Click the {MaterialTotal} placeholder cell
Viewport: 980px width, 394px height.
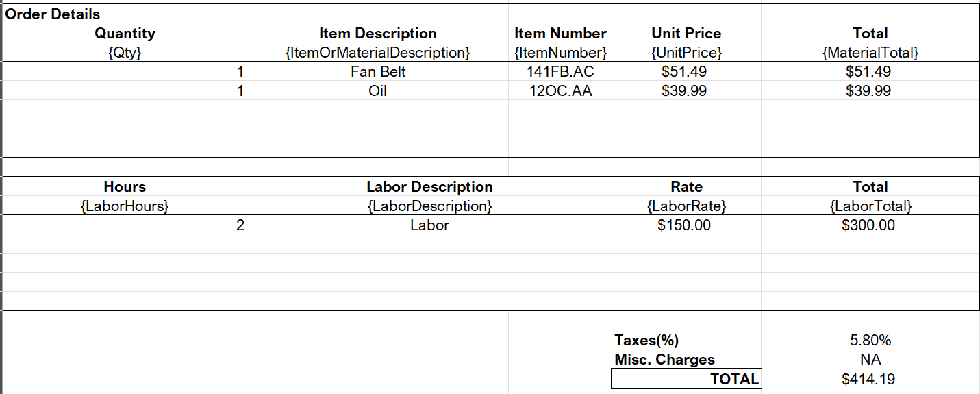tap(870, 52)
